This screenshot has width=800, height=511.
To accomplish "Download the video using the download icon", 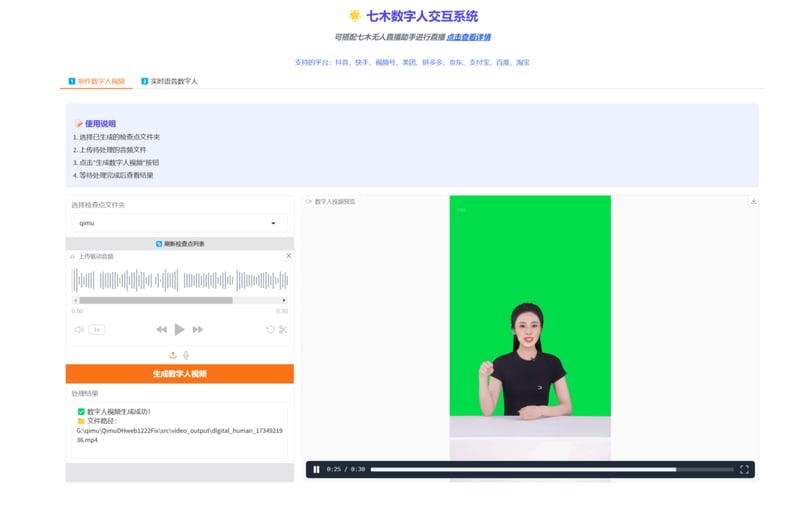I will click(x=753, y=201).
